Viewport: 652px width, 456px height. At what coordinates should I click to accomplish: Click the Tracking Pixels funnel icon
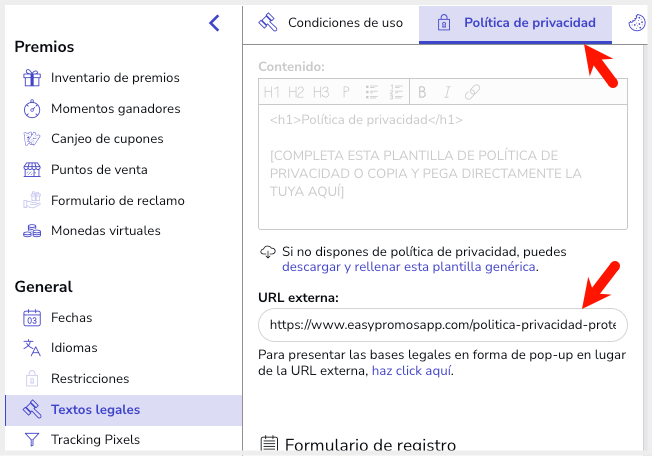(x=32, y=439)
